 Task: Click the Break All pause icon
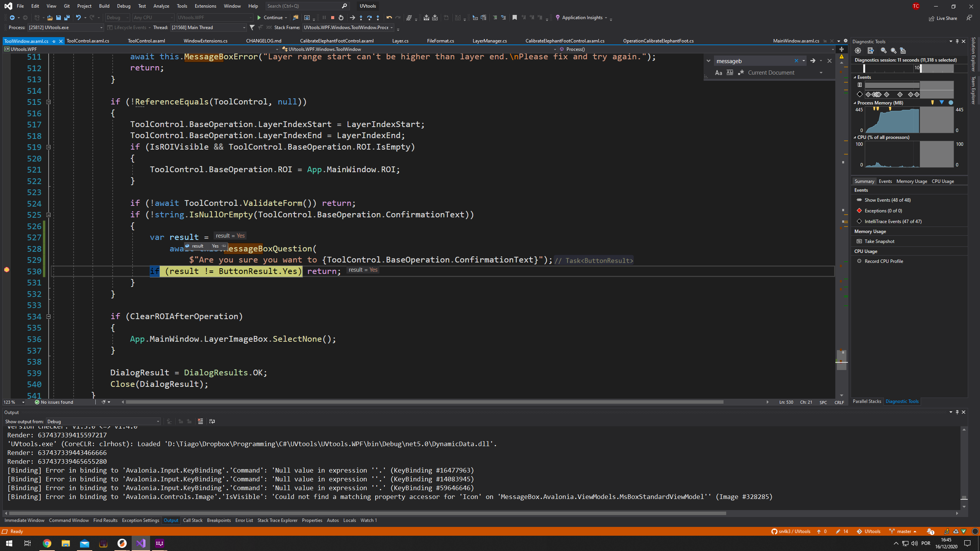[x=324, y=18]
